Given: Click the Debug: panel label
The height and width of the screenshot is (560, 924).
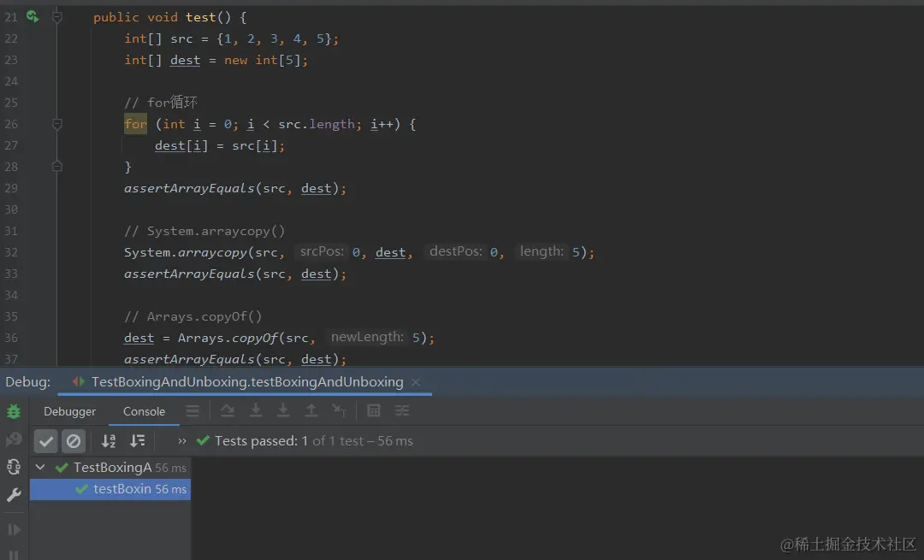Looking at the screenshot, I should (27, 381).
